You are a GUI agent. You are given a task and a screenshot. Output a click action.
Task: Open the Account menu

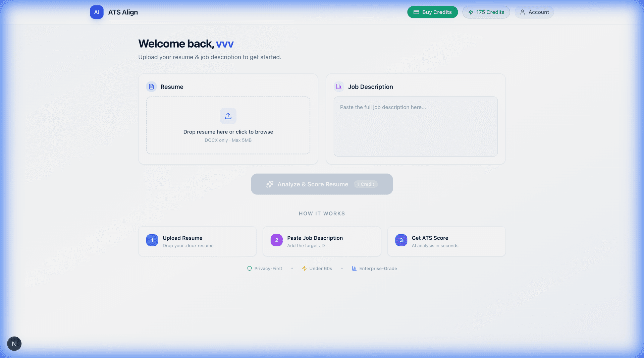pyautogui.click(x=534, y=12)
